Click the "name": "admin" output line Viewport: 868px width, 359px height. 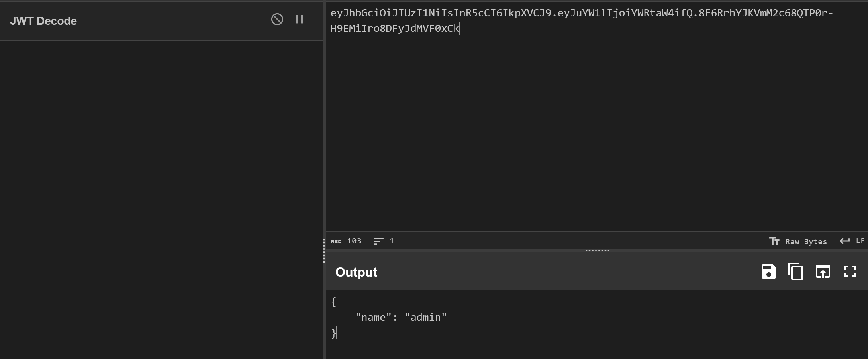click(x=401, y=318)
